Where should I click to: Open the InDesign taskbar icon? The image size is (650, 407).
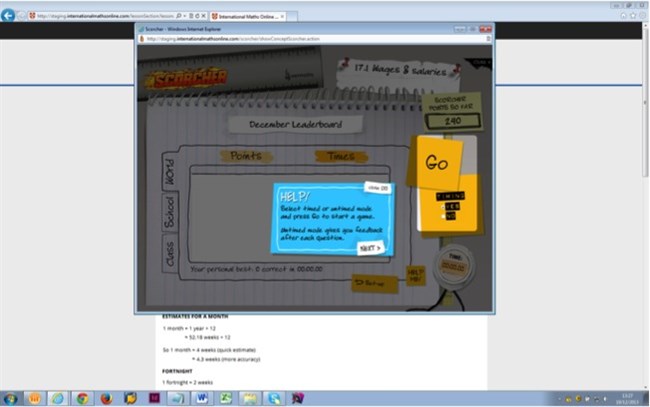(154, 398)
